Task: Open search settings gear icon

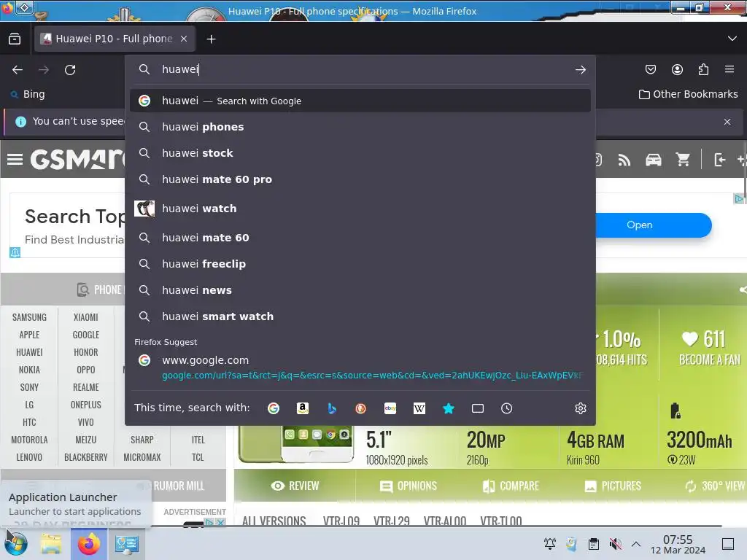Action: pyautogui.click(x=580, y=408)
